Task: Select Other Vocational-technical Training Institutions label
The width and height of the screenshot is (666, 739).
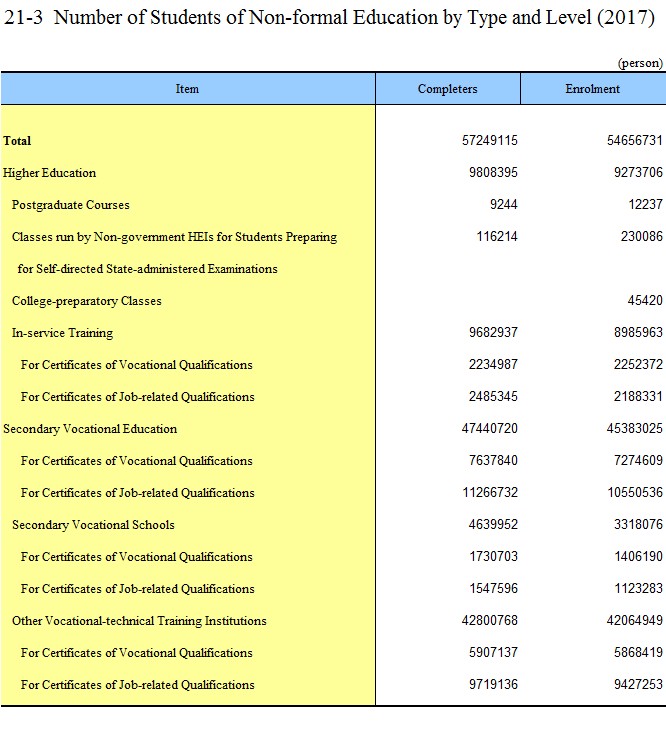Action: pyautogui.click(x=139, y=622)
